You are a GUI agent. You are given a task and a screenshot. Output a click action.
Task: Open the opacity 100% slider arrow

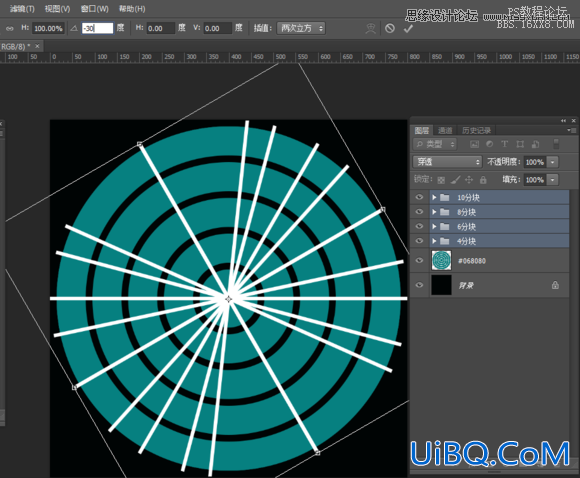[553, 162]
